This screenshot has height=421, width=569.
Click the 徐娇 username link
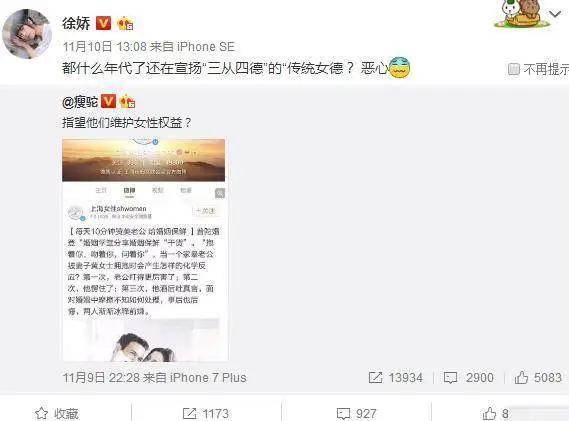[x=76, y=24]
